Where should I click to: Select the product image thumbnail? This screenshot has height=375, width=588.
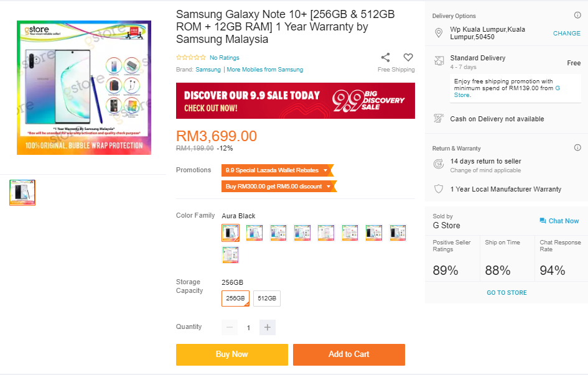[22, 193]
